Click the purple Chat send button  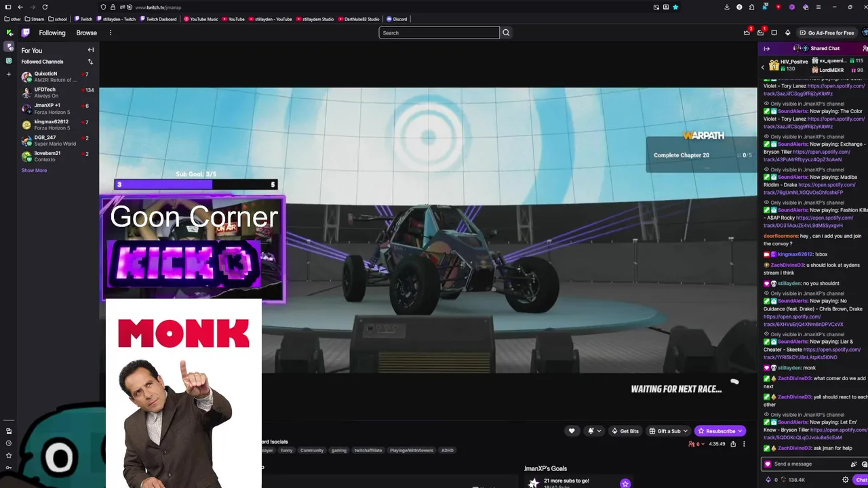861,480
